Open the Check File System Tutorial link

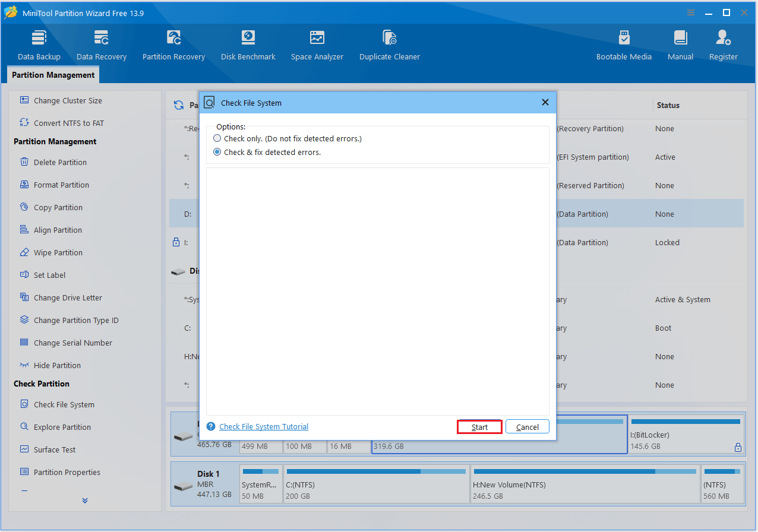click(264, 426)
